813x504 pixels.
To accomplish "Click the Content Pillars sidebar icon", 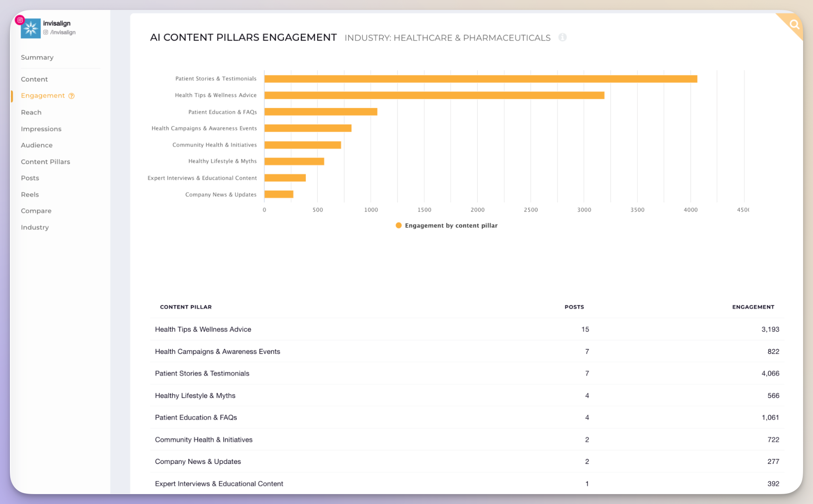I will click(46, 162).
